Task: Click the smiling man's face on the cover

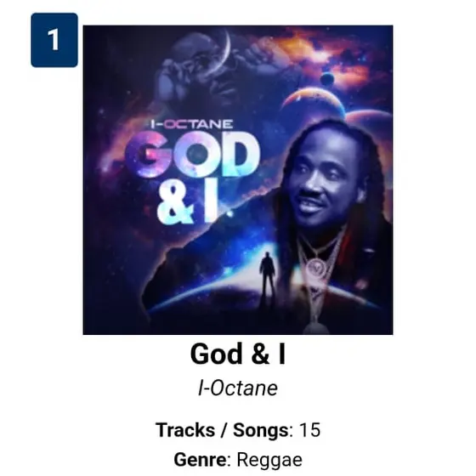Action: coord(322,178)
